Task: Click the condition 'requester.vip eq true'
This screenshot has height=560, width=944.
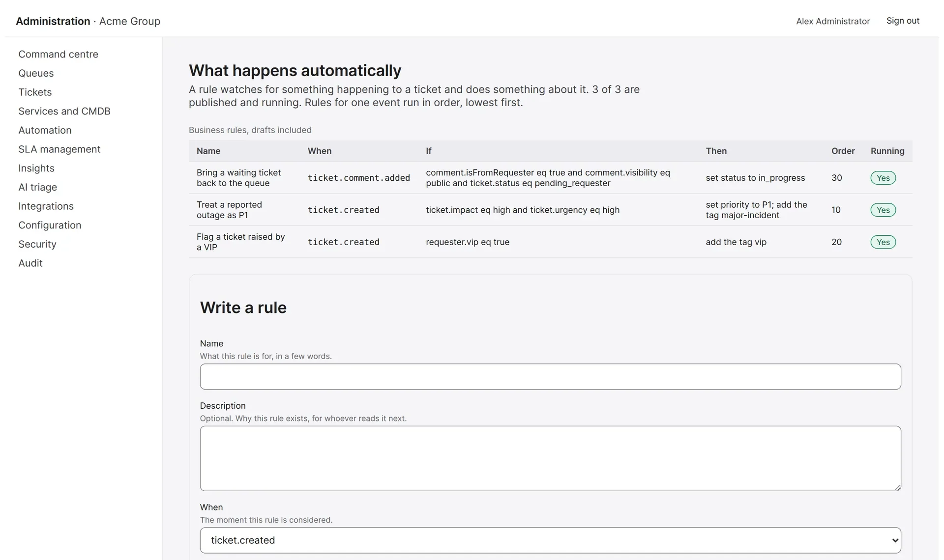Action: (468, 242)
